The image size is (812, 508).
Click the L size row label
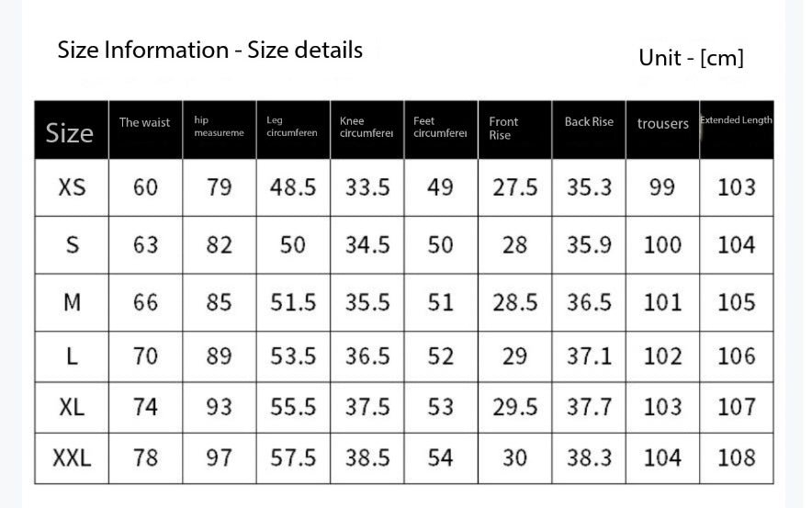click(x=72, y=356)
